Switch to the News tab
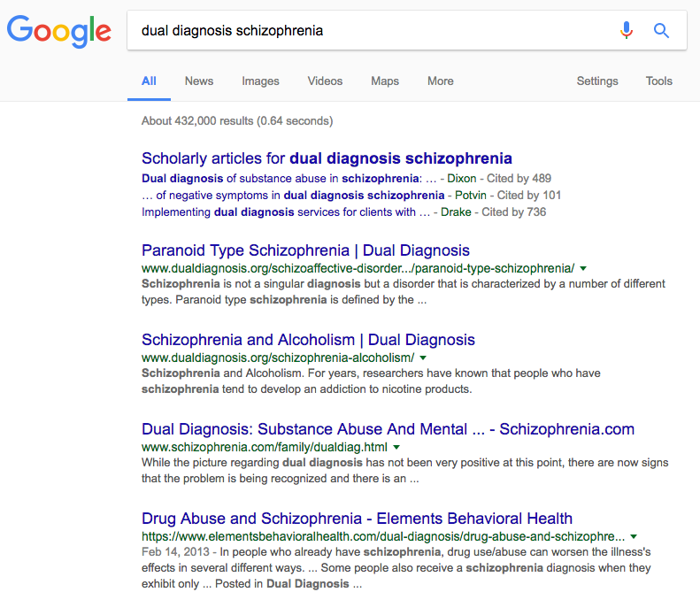Viewport: 700px width, 600px height. point(199,81)
